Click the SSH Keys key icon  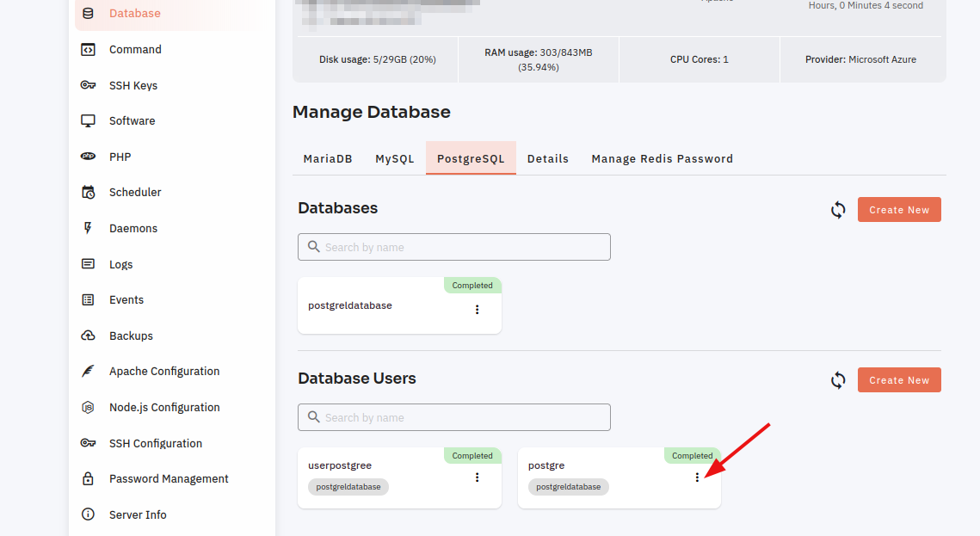(88, 85)
